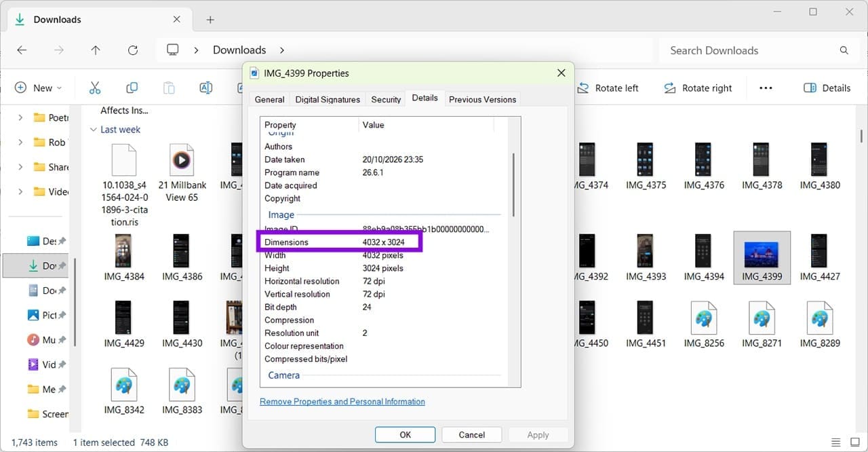This screenshot has width=868, height=452.
Task: Select the IMG_4427 thumbnail
Action: [x=820, y=257]
